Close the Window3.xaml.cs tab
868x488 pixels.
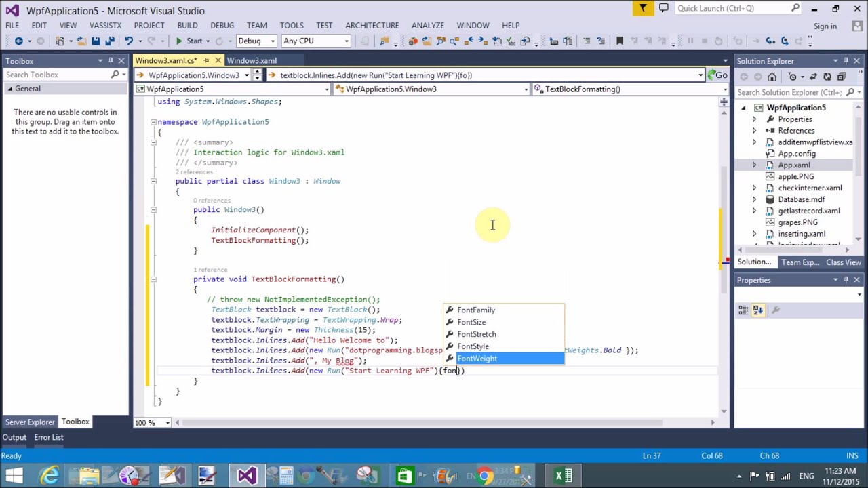coord(218,60)
